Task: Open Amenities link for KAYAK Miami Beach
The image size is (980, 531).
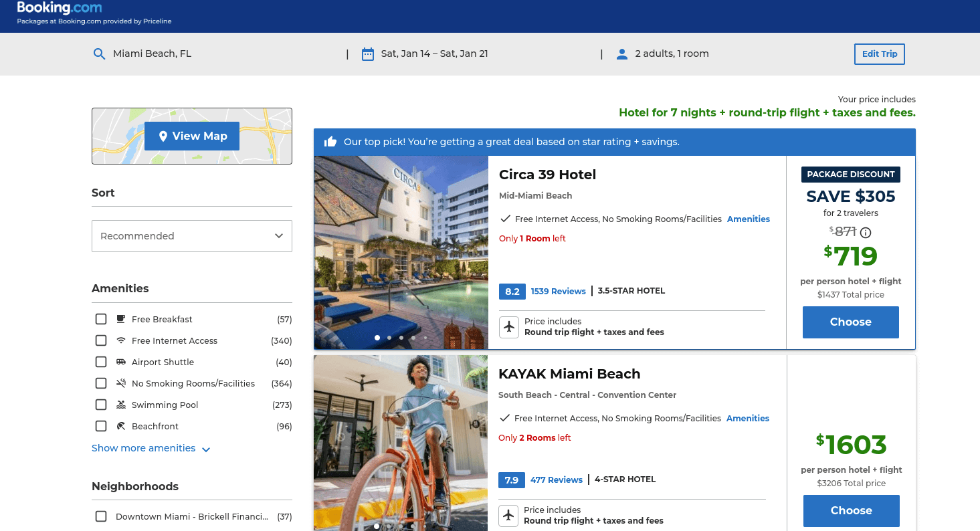Action: pos(748,419)
